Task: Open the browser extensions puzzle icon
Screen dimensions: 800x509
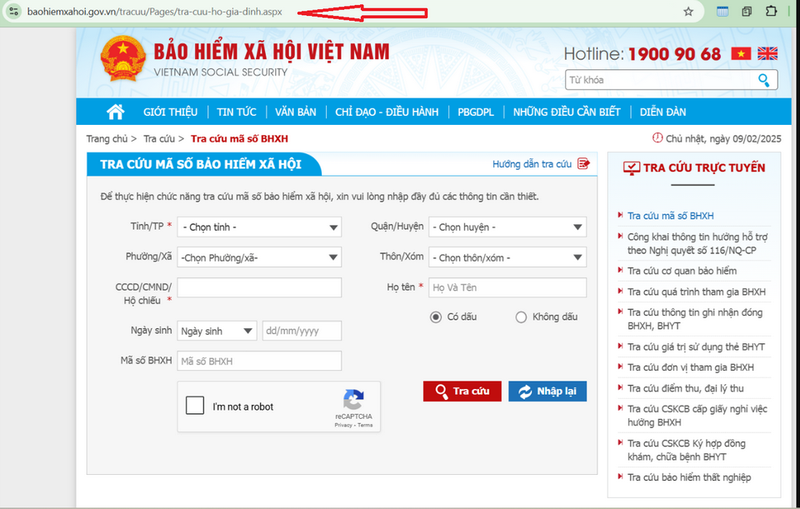Action: click(771, 11)
